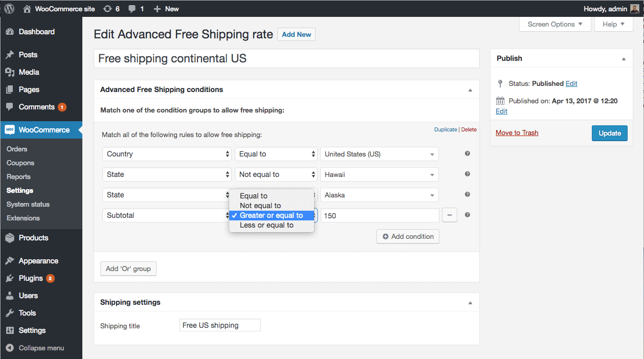Screen dimensions: 644x359
Task: Choose 'Not equal to' in open list
Action: coord(260,206)
